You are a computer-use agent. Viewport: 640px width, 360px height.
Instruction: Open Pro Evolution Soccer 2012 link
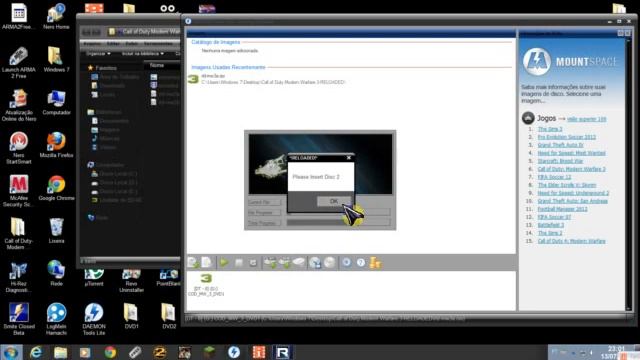[x=567, y=137]
